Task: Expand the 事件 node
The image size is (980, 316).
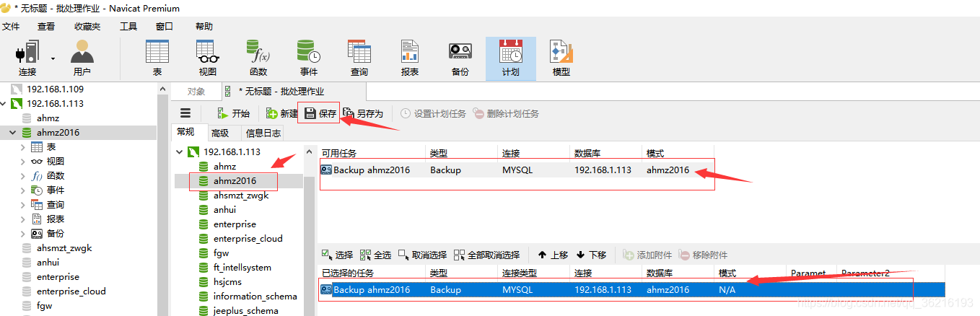Action: [23, 190]
